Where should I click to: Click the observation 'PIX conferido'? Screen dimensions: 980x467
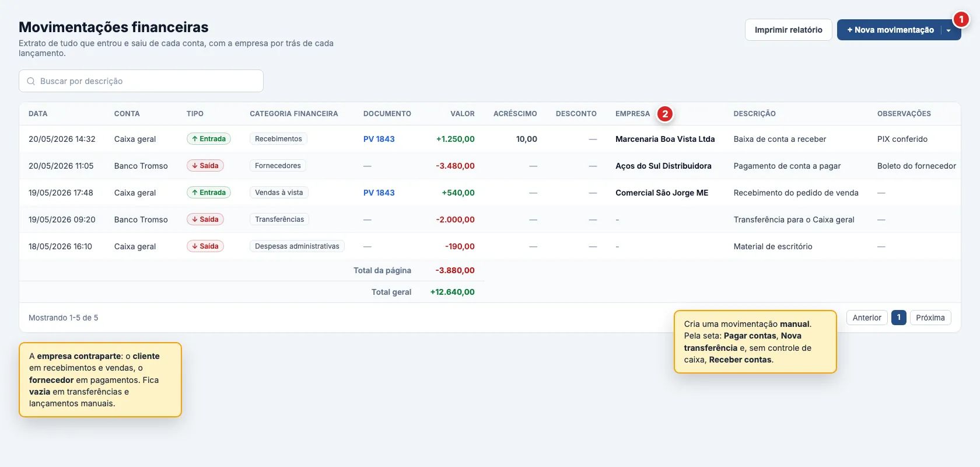tap(902, 139)
